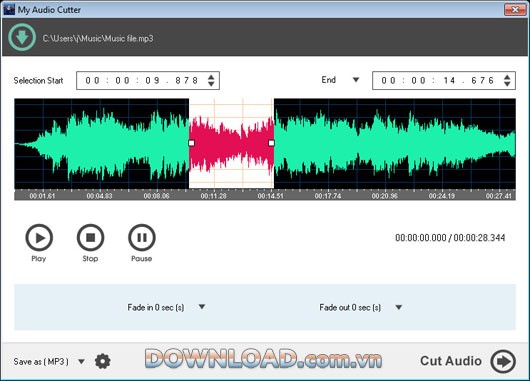Click the file path C:\Users\j\Music\Music file.mp3
This screenshot has height=381, width=530.
98,39
